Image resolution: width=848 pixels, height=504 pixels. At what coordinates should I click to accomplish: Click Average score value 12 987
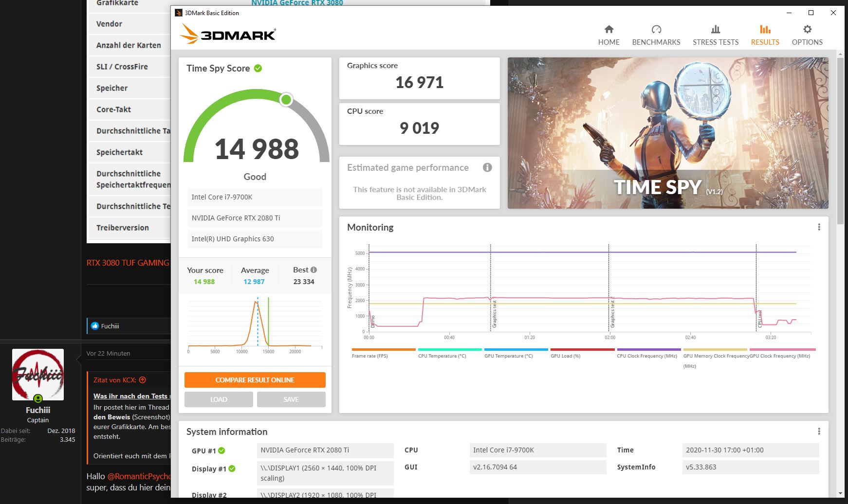coord(254,282)
